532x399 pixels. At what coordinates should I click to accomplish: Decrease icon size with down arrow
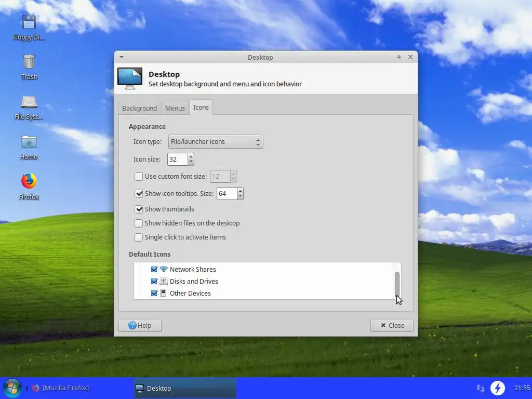point(191,162)
